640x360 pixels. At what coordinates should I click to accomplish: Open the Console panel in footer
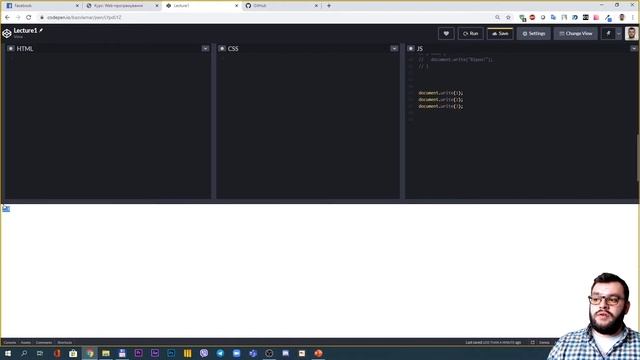coord(9,342)
